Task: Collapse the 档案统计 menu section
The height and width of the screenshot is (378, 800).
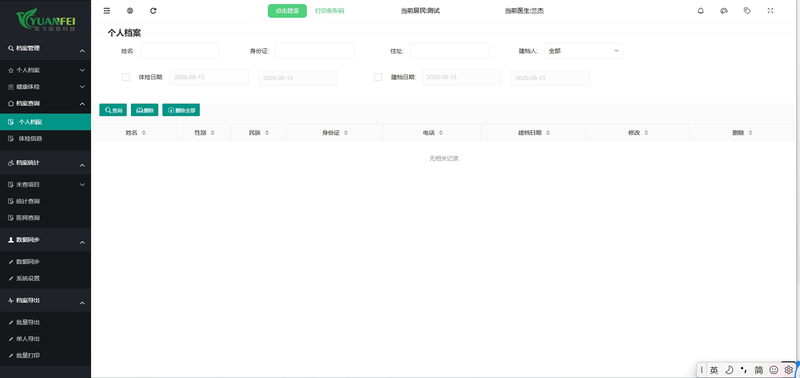Action: (x=82, y=165)
